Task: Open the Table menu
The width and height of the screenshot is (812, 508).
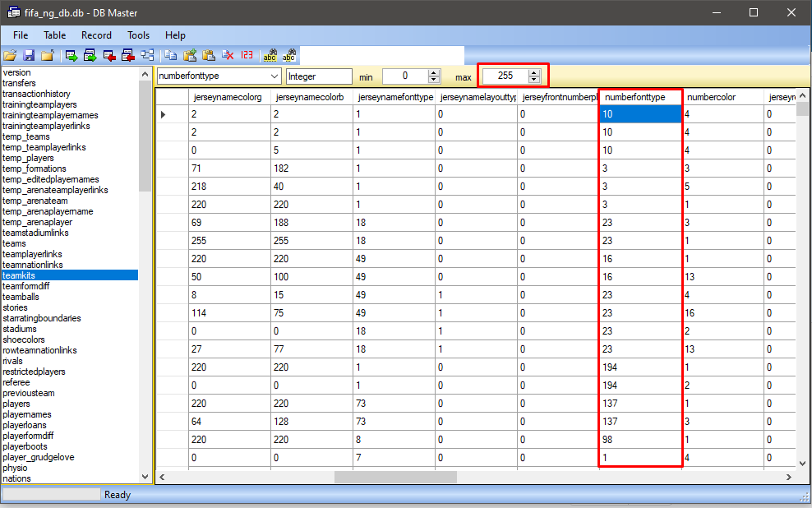Action: tap(55, 35)
